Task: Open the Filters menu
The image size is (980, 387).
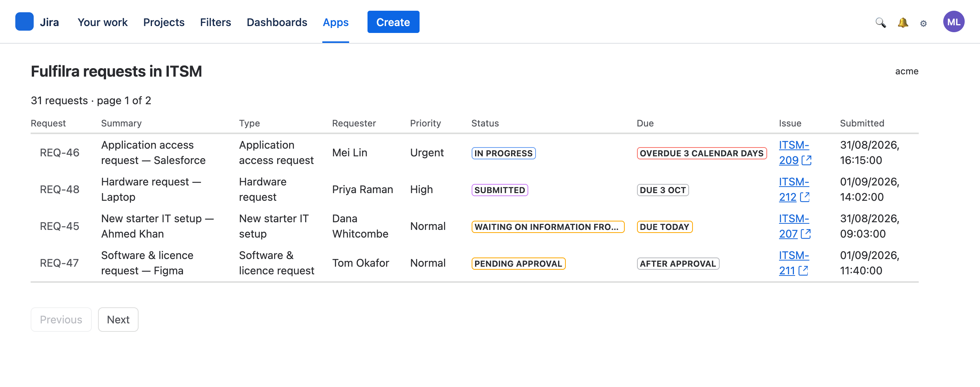Action: (216, 22)
